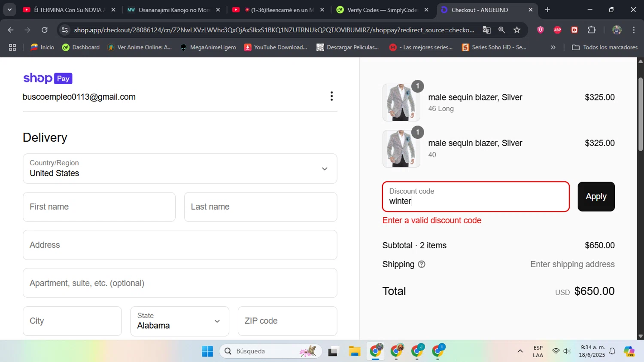Open the Inicio bookmark

tap(42, 48)
